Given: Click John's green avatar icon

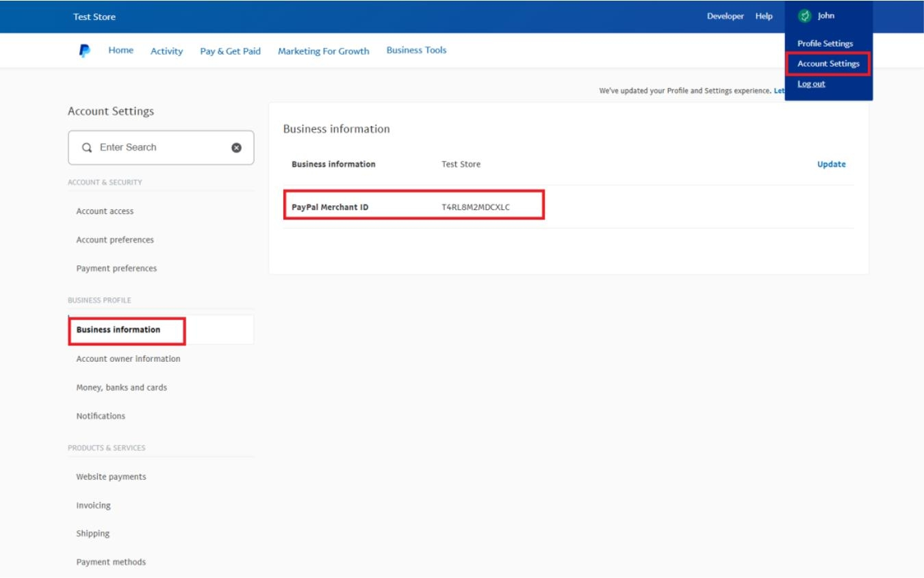Looking at the screenshot, I should (806, 16).
